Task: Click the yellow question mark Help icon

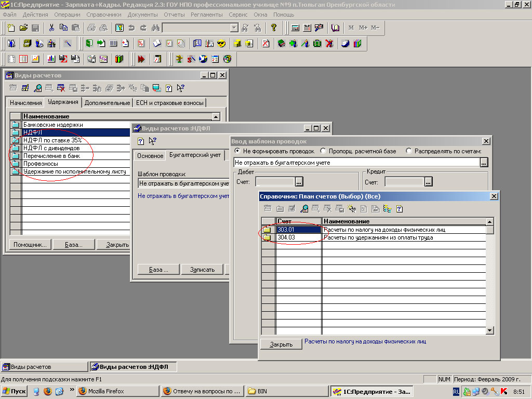Action: coord(274,28)
